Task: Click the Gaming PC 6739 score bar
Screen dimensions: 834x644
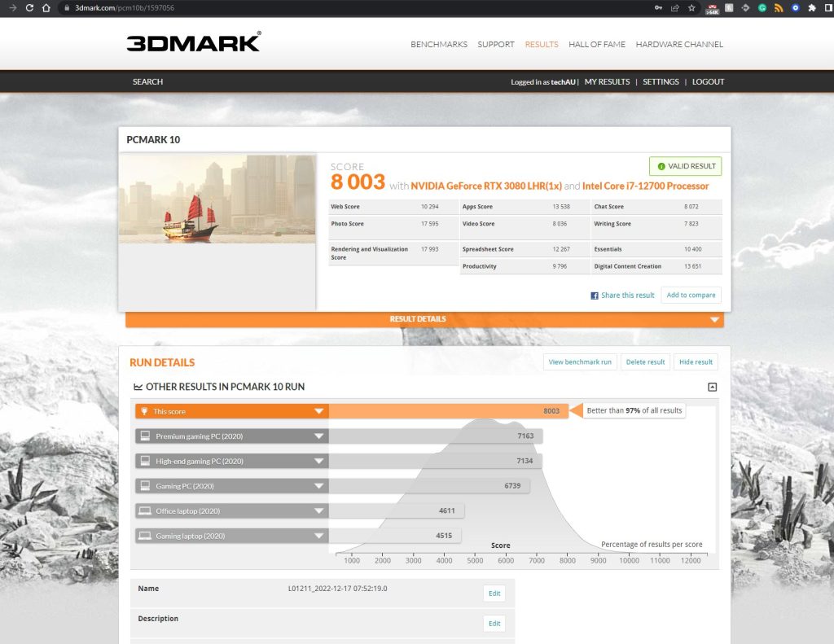Action: (x=429, y=485)
